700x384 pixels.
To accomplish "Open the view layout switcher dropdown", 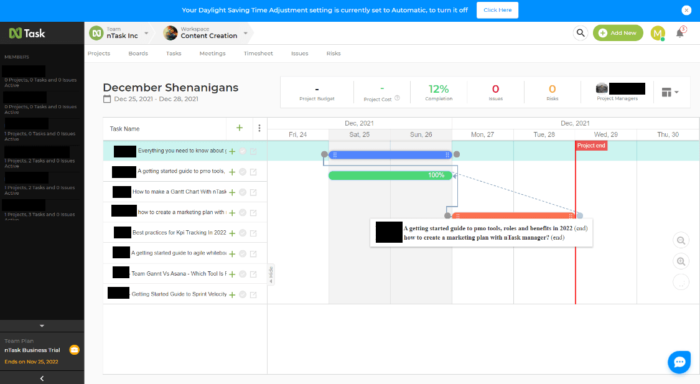I will 670,92.
